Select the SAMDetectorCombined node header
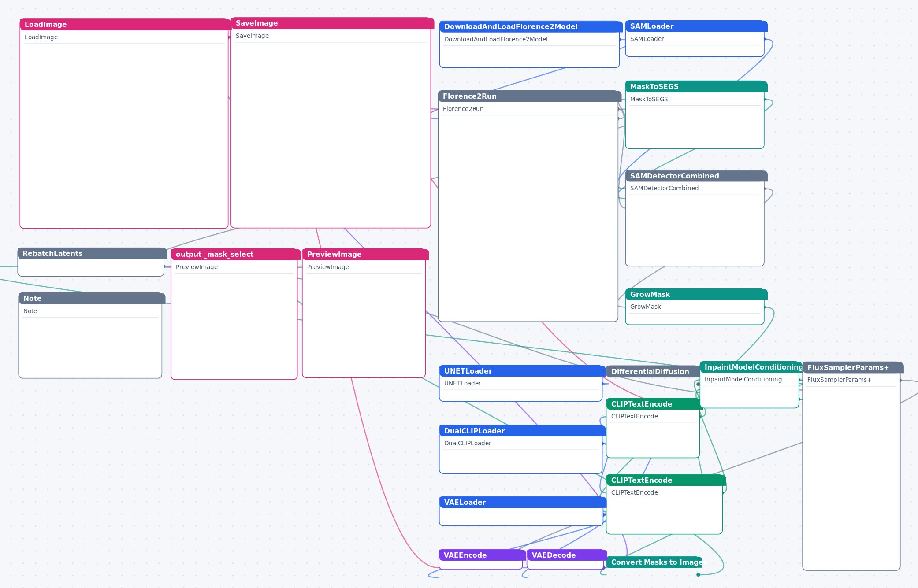 click(696, 176)
